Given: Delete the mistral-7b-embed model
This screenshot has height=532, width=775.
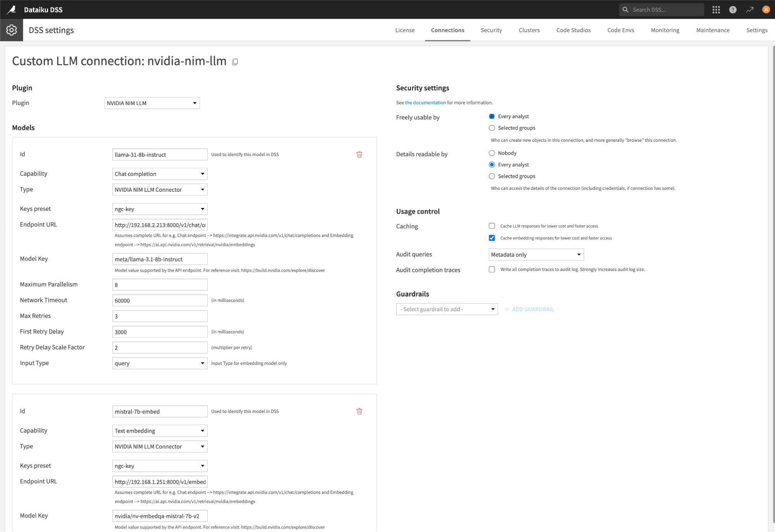Looking at the screenshot, I should 359,411.
